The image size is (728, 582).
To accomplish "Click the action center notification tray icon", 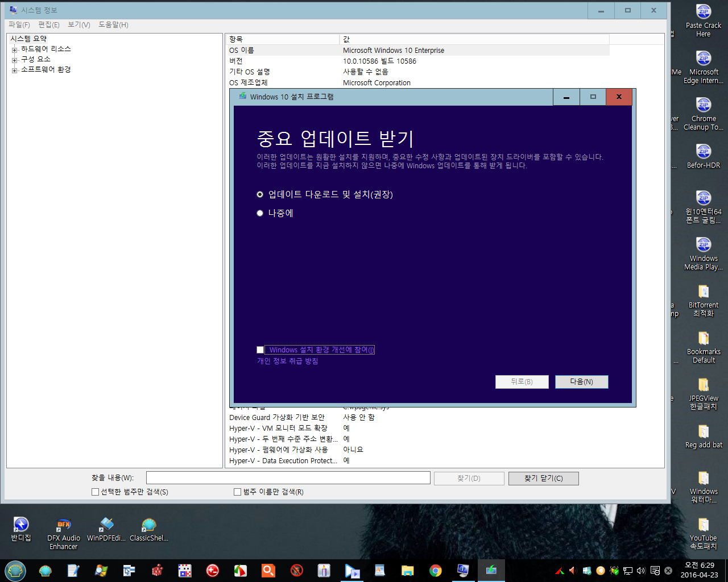I will 655,571.
